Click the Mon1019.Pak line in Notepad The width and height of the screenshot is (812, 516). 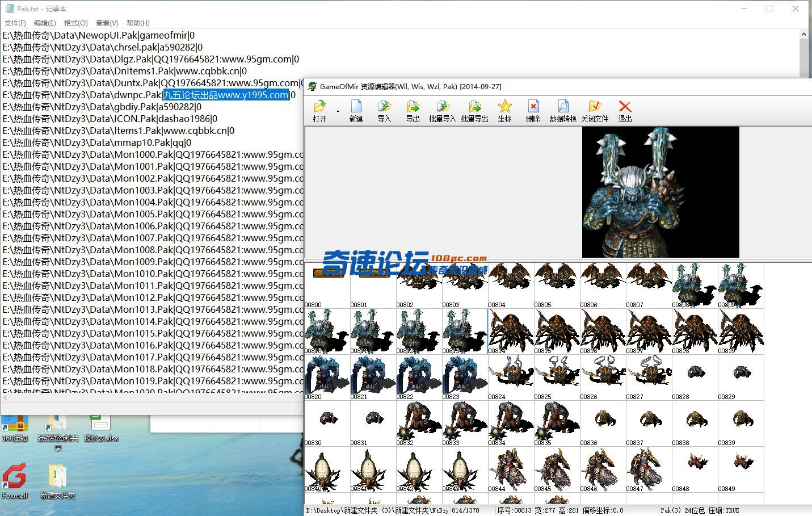tap(153, 381)
